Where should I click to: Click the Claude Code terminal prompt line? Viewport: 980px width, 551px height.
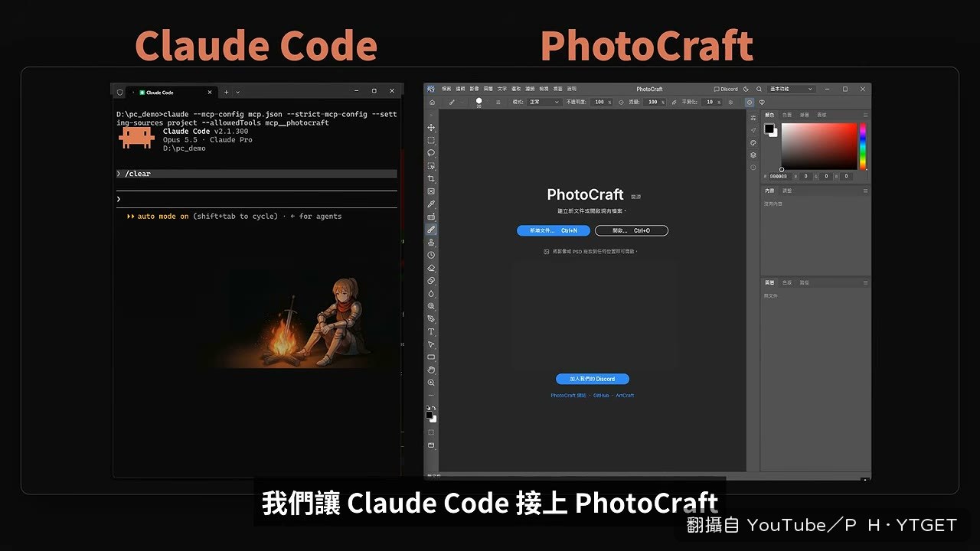pos(256,199)
